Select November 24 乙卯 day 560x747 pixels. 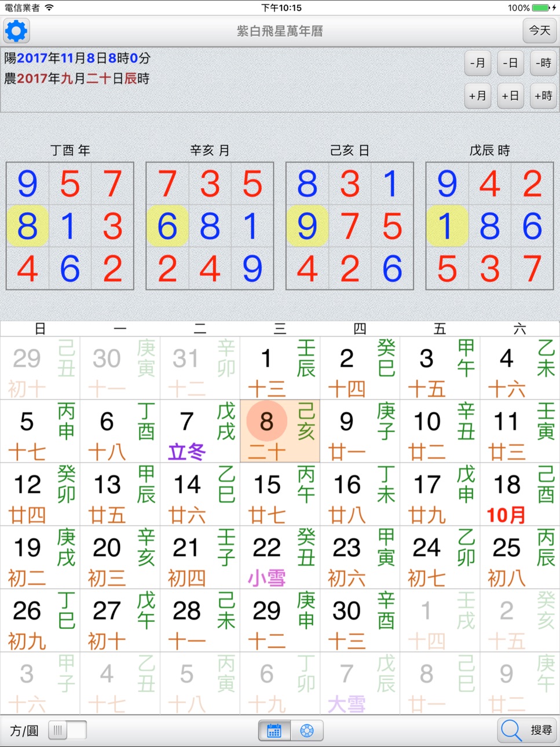point(440,558)
